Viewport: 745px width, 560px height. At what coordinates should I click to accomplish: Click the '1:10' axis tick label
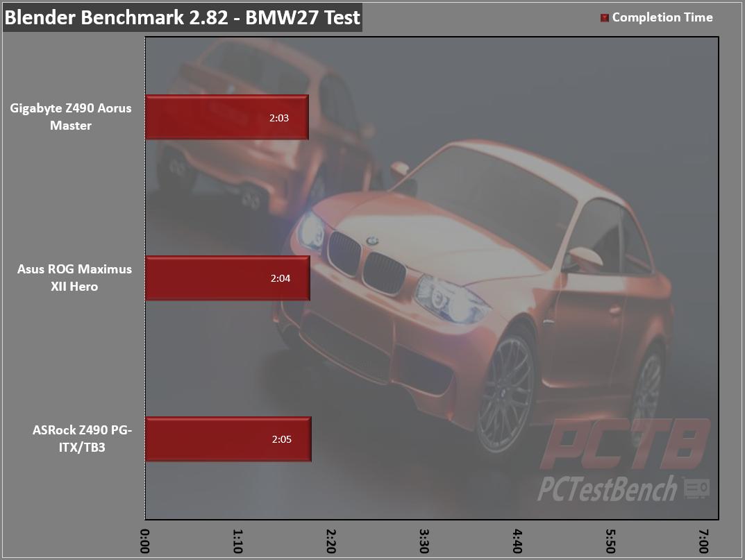(x=238, y=541)
